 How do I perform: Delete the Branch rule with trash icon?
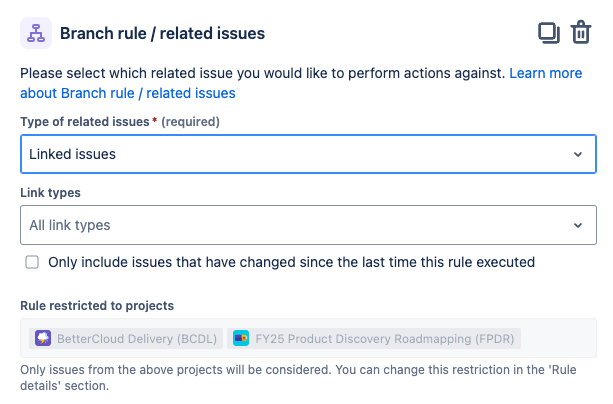(581, 32)
